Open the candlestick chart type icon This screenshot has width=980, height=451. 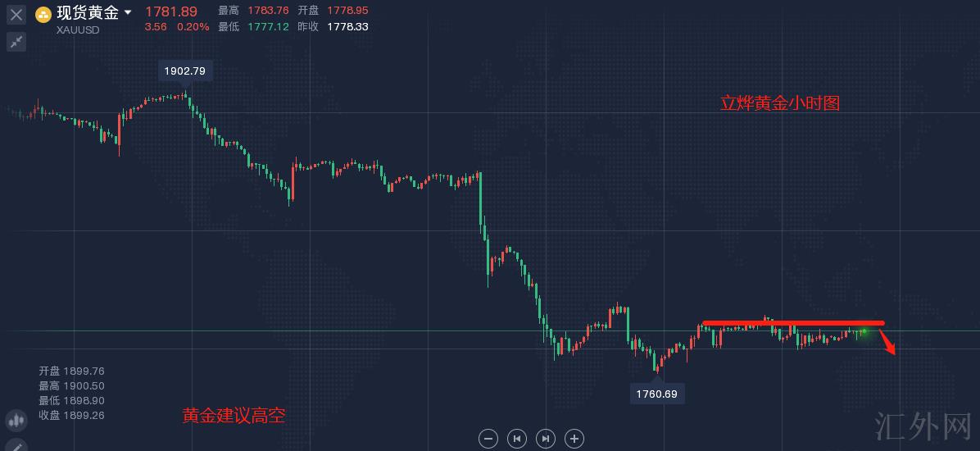click(x=16, y=421)
